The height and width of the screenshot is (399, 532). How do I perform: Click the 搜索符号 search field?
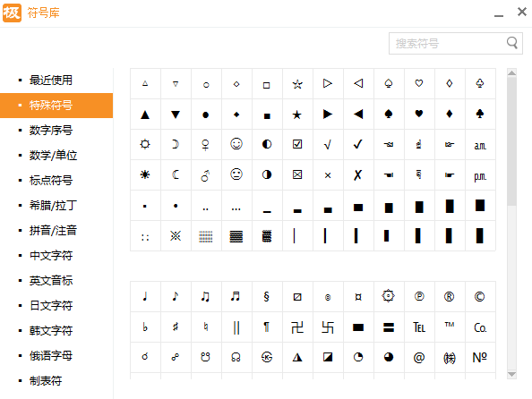[x=447, y=44]
